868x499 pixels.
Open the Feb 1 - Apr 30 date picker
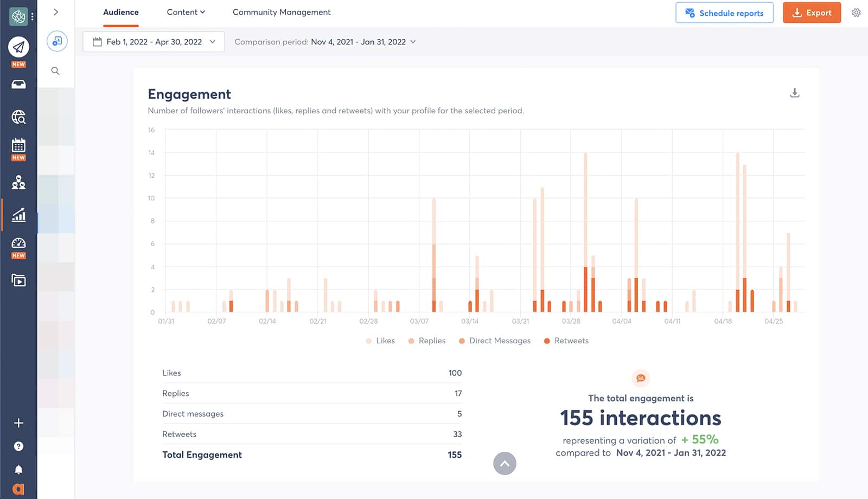click(x=154, y=41)
